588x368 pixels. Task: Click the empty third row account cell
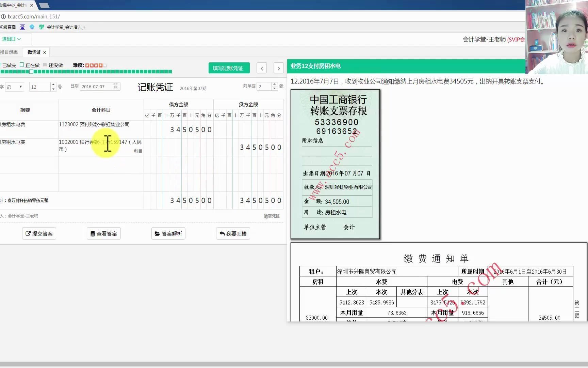[x=101, y=165]
